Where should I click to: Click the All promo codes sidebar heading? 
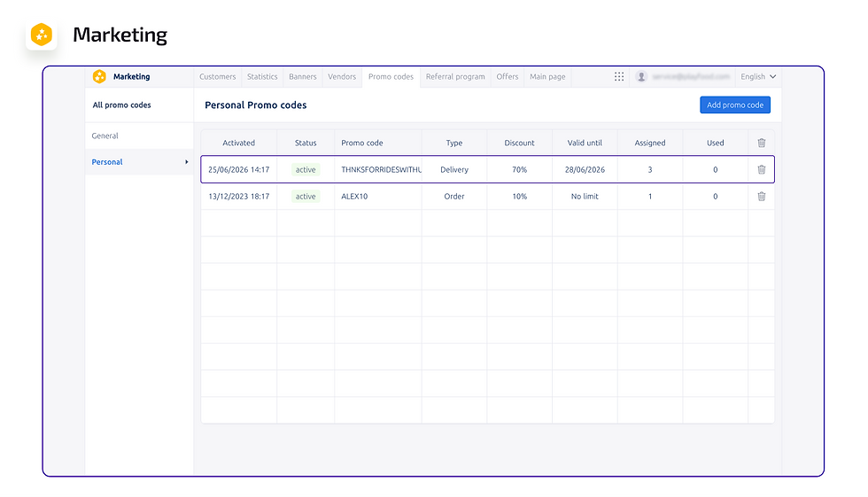[121, 105]
